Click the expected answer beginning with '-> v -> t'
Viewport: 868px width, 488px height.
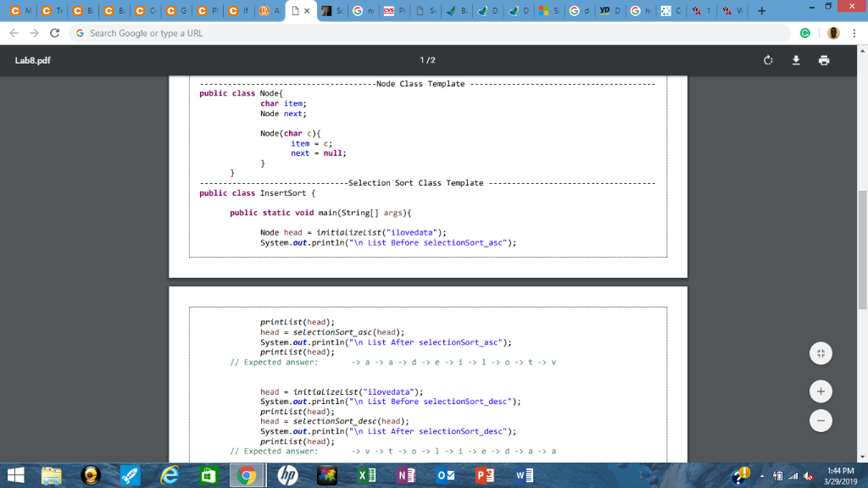coord(454,452)
